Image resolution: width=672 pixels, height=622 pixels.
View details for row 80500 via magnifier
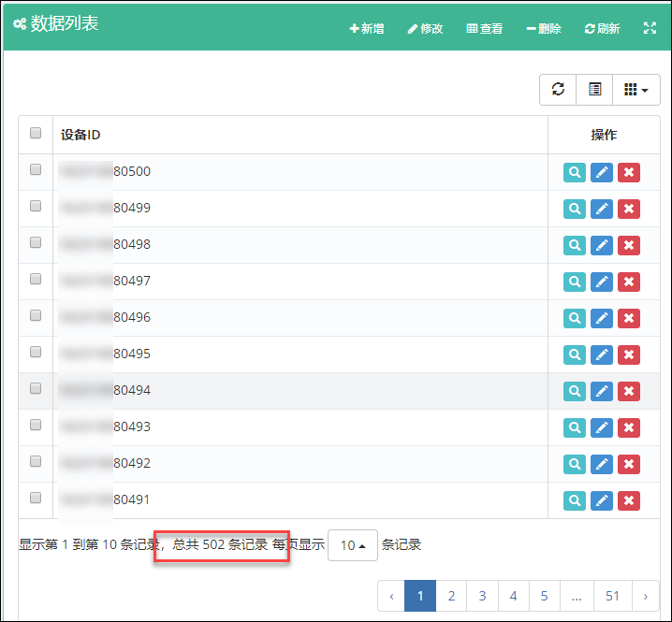575,172
